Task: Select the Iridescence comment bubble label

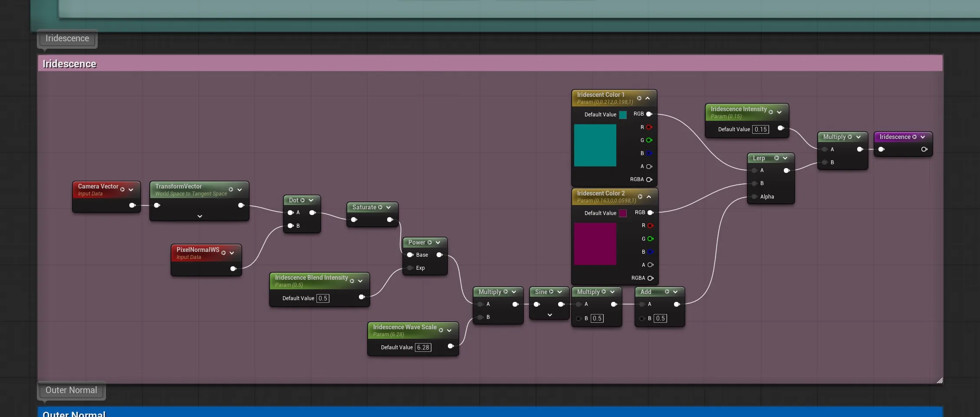Action: tap(67, 38)
